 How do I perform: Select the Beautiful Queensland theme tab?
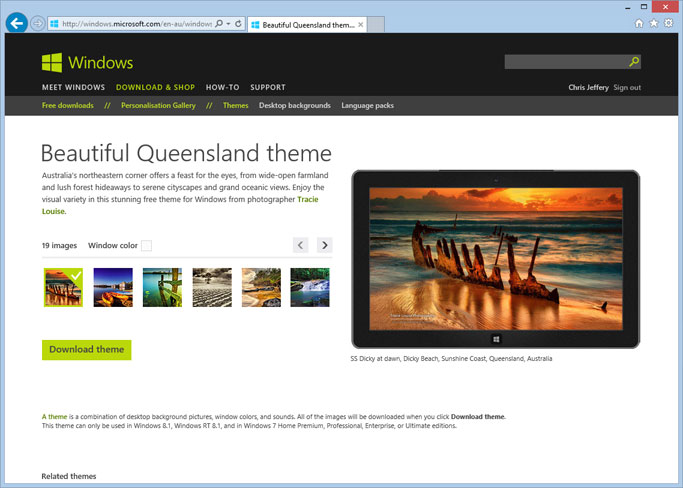[x=308, y=25]
